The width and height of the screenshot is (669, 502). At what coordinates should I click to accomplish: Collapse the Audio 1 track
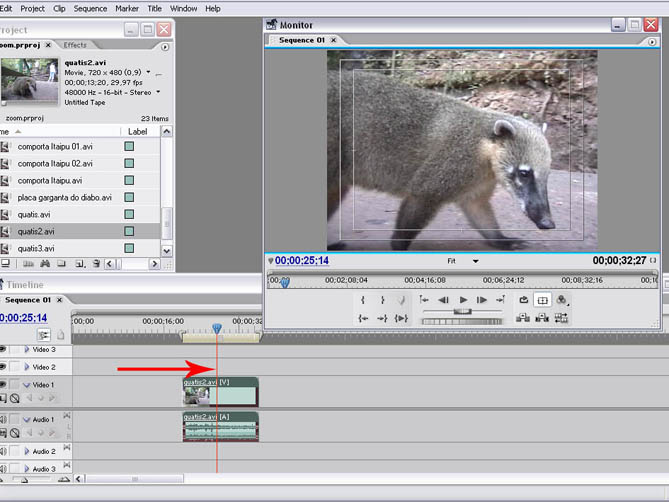pos(27,419)
